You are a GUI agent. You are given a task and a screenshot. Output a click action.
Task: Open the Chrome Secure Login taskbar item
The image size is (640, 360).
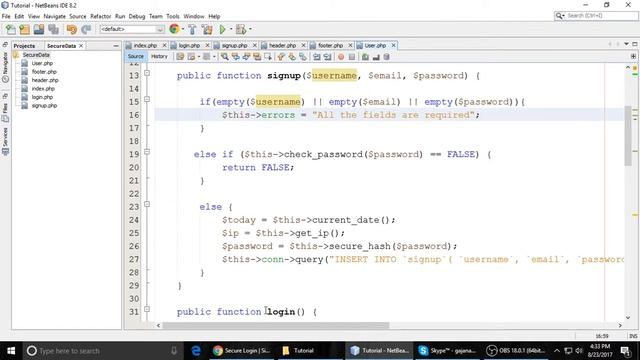(241, 351)
